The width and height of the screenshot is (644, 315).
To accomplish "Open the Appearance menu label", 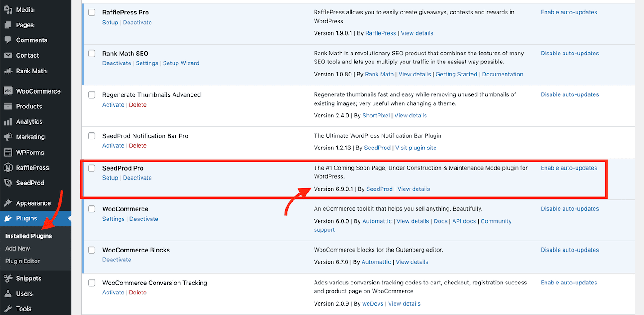I will click(33, 203).
